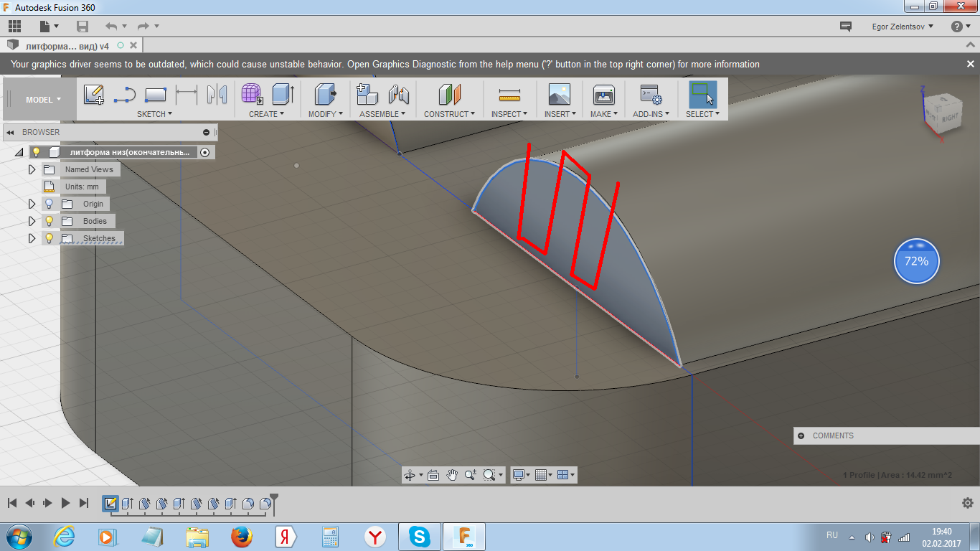Open the Scripts and Add-Ins icon
Viewport: 980px width, 551px height.
click(x=651, y=95)
